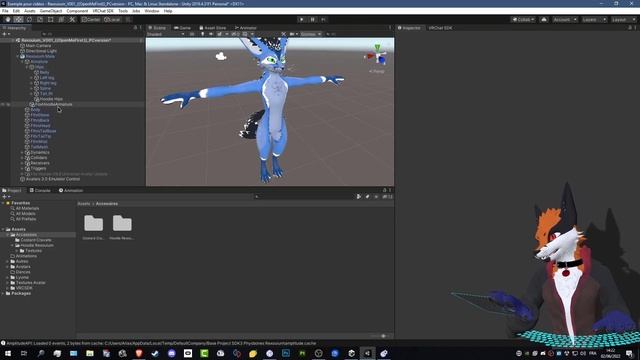Open the Assets menu
The image size is (640, 360).
pos(30,11)
